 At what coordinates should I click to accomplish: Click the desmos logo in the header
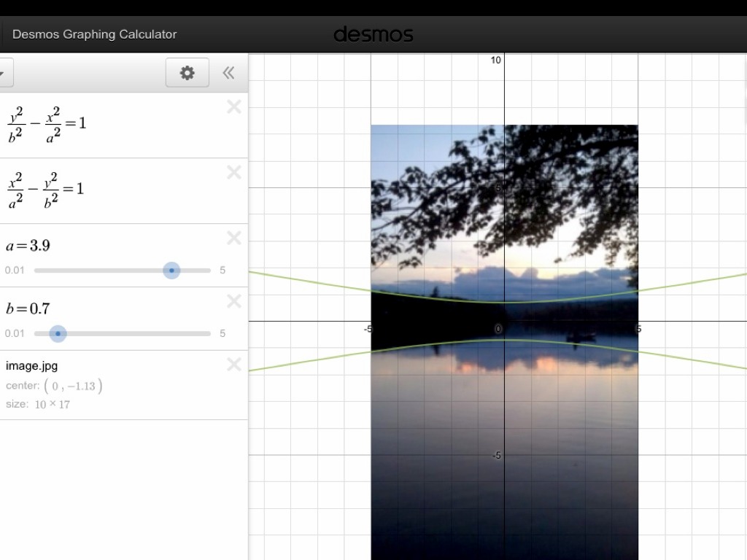click(x=373, y=34)
